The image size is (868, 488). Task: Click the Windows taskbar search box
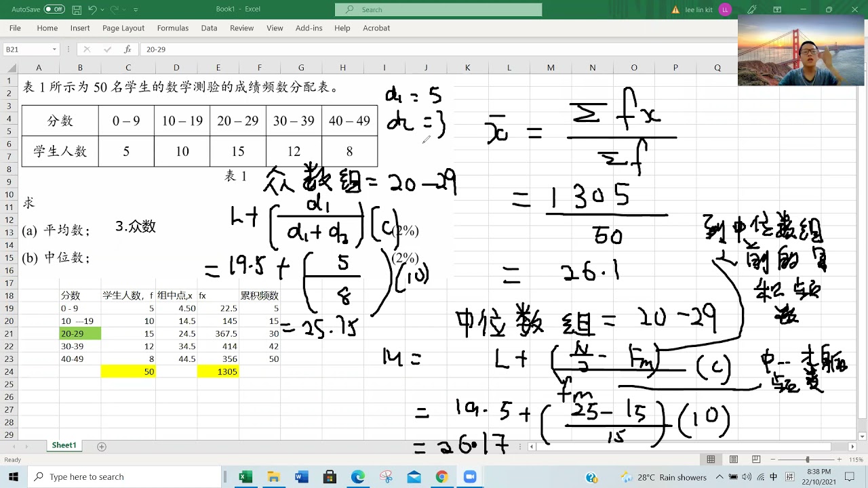[x=125, y=477]
